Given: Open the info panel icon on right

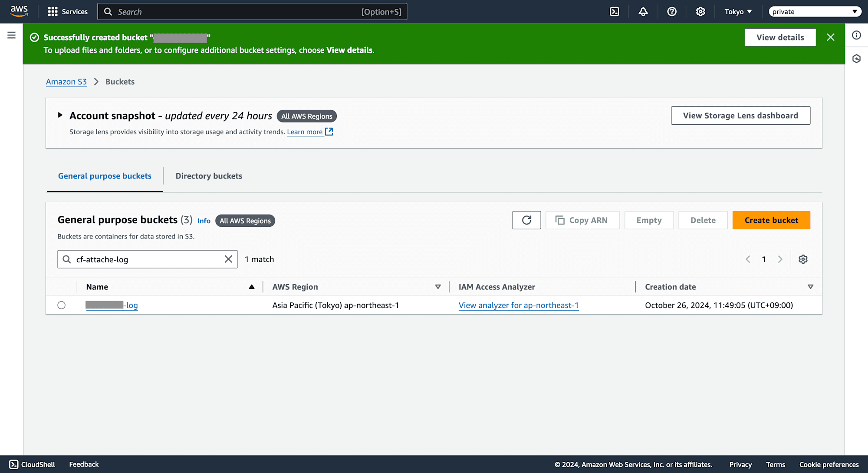Looking at the screenshot, I should click(x=856, y=35).
